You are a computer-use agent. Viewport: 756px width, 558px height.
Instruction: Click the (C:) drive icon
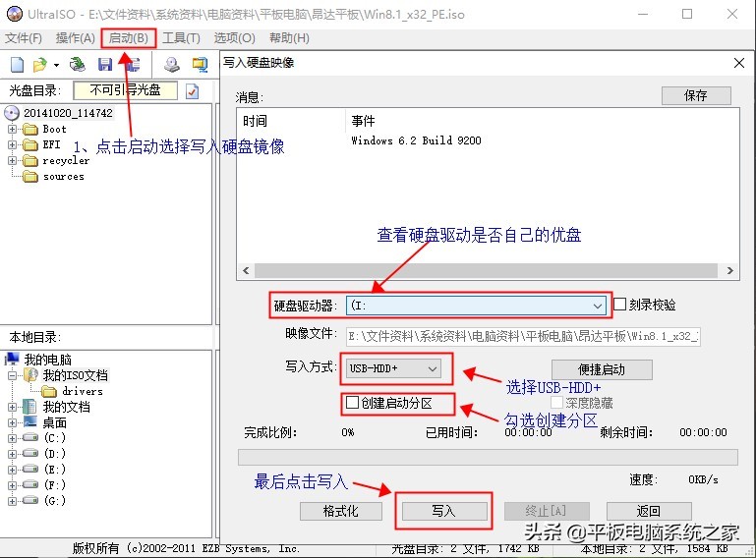coord(30,437)
